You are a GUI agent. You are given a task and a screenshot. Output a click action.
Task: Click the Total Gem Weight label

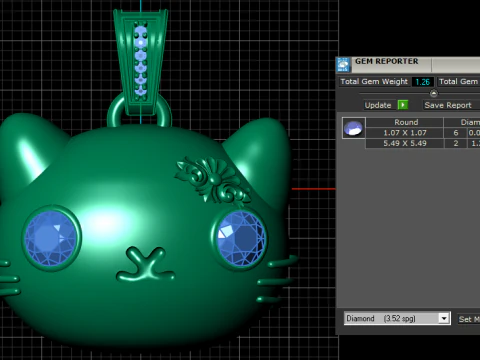tap(374, 82)
